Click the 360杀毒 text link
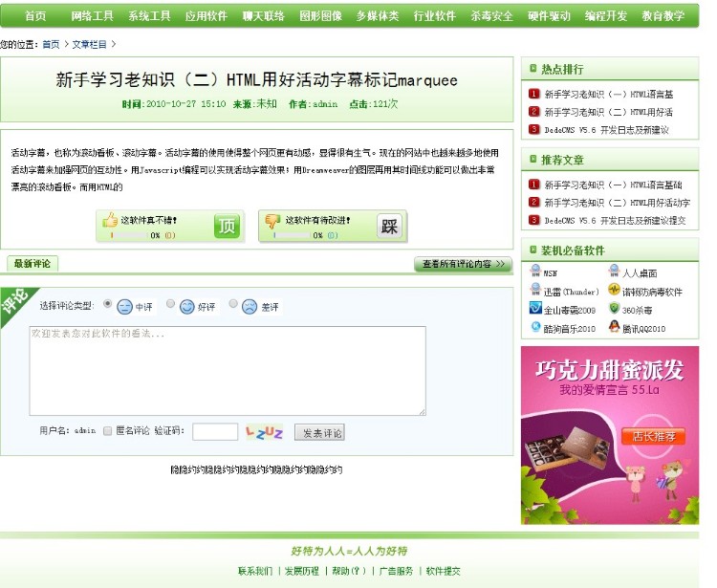The height and width of the screenshot is (588, 717). click(637, 310)
